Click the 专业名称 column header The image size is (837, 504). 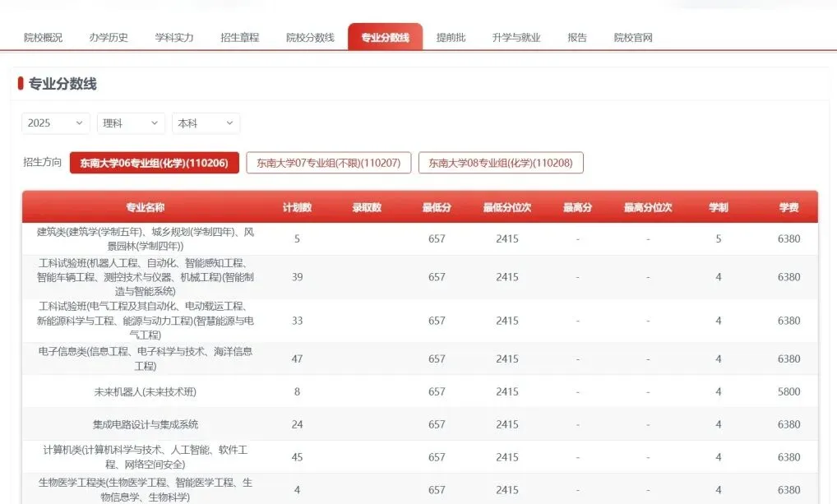click(146, 207)
